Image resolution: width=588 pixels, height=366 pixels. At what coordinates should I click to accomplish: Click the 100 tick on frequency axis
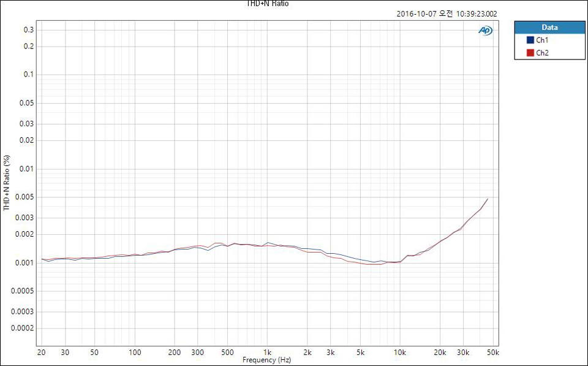click(135, 353)
